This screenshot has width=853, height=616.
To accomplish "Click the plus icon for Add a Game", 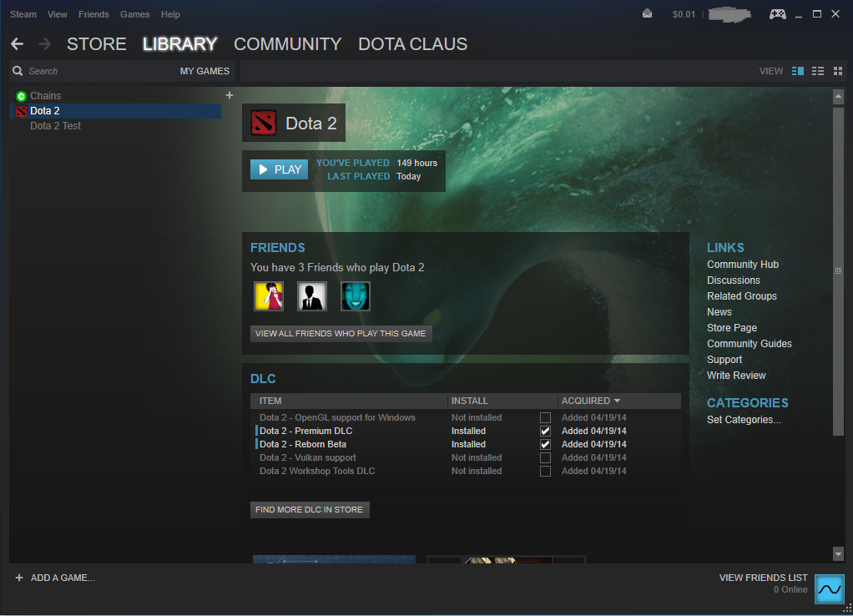I will pos(19,578).
